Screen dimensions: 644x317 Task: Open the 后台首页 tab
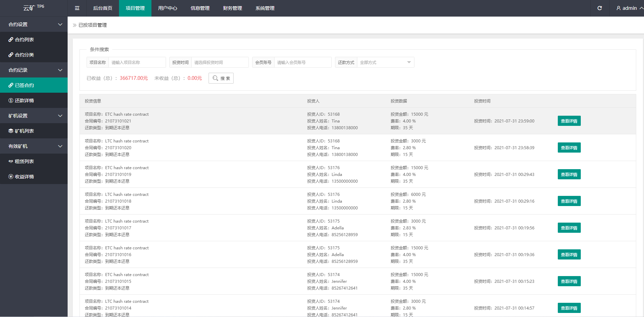click(x=103, y=8)
